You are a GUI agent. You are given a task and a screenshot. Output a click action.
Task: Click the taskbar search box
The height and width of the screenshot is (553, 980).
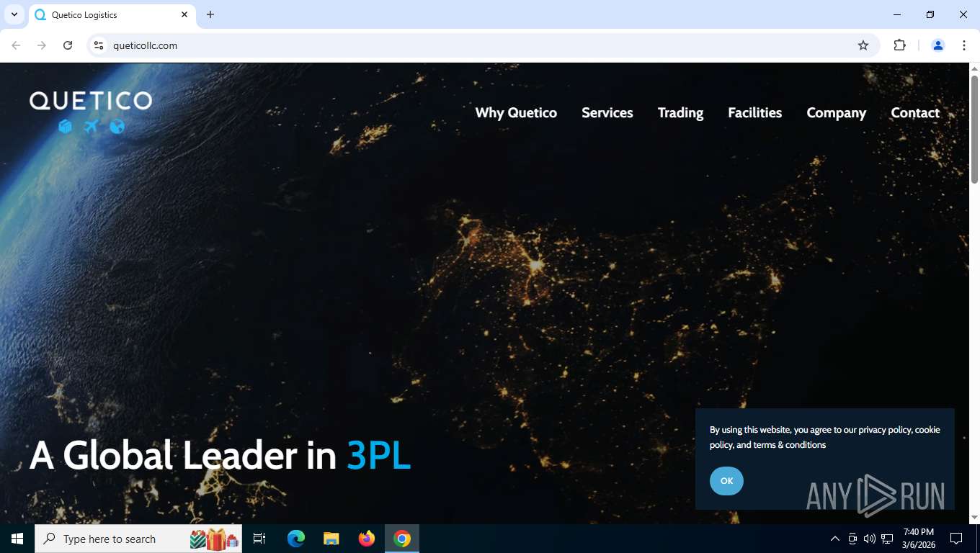coord(138,539)
